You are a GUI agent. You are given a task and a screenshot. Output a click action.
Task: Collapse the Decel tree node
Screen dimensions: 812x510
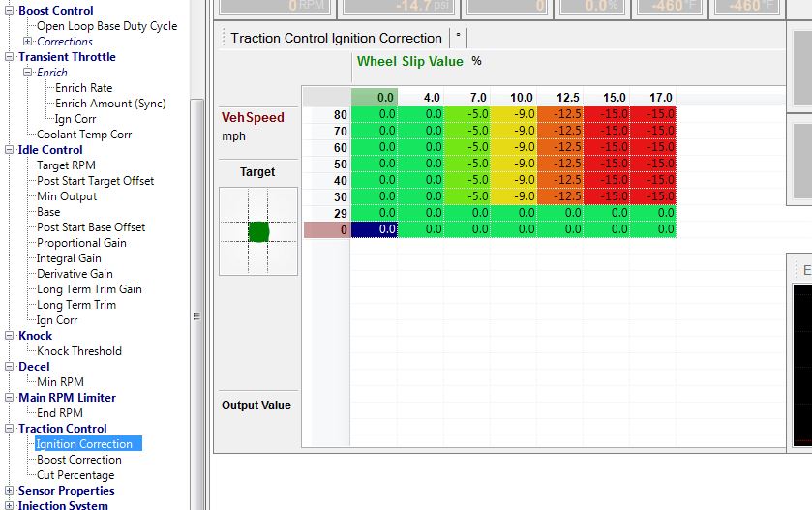tap(9, 367)
